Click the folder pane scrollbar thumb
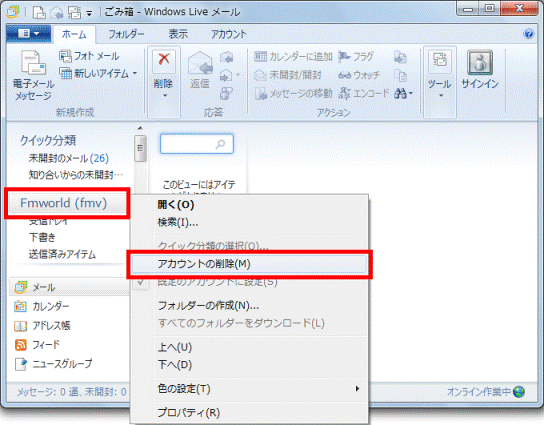Viewport: 544px width, 425px height. pyautogui.click(x=140, y=148)
